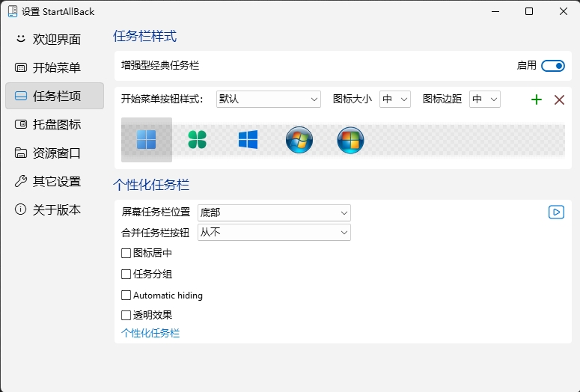This screenshot has height=392, width=580.
Task: Select the Windows 7 orb start icon
Action: pyautogui.click(x=299, y=140)
